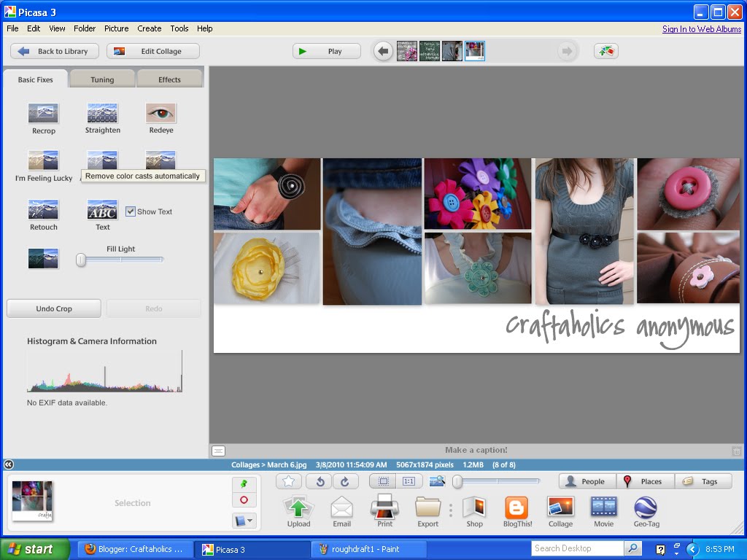Screen dimensions: 747x560
Task: Start slideshow with Play button
Action: click(326, 51)
